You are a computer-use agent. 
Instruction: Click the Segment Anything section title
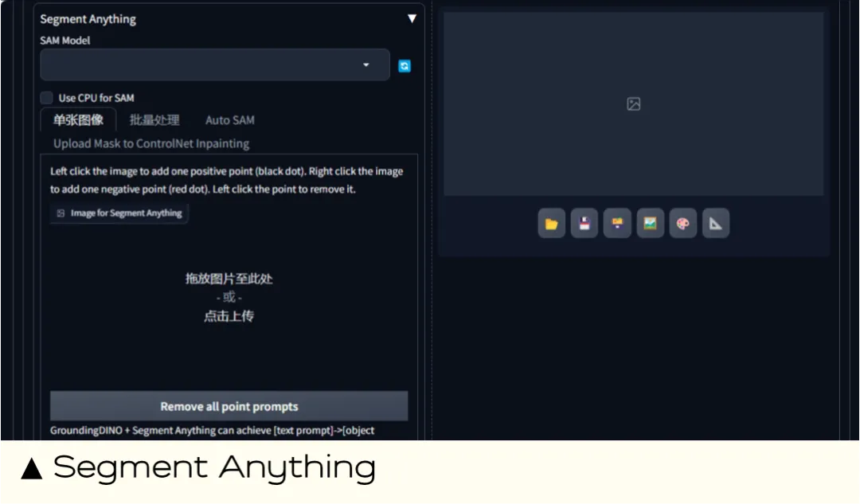point(88,19)
